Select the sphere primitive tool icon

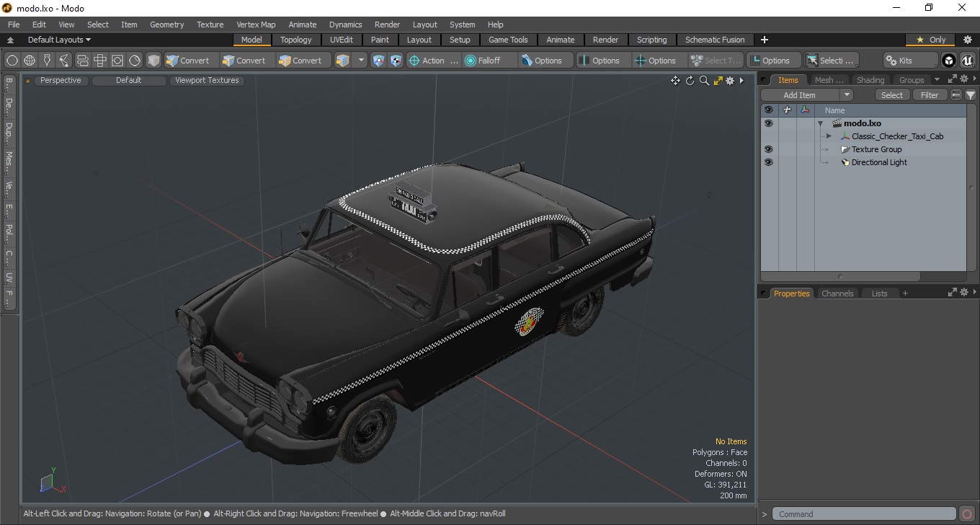coord(12,61)
